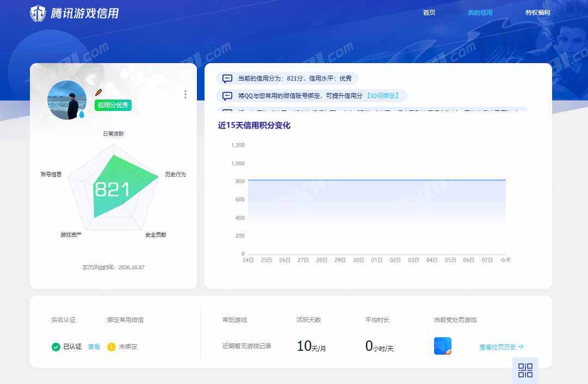Click the chat icon beside WeChat binding message
This screenshot has width=588, height=384.
227,96
